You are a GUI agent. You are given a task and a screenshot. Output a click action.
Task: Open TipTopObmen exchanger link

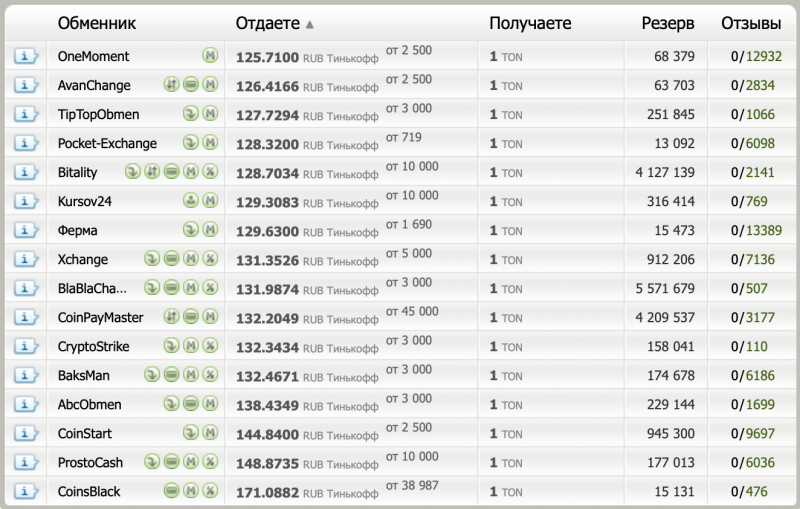point(98,114)
